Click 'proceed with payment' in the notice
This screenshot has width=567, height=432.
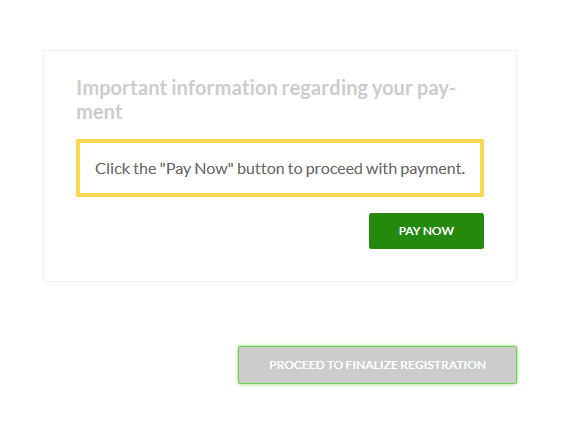[385, 169]
